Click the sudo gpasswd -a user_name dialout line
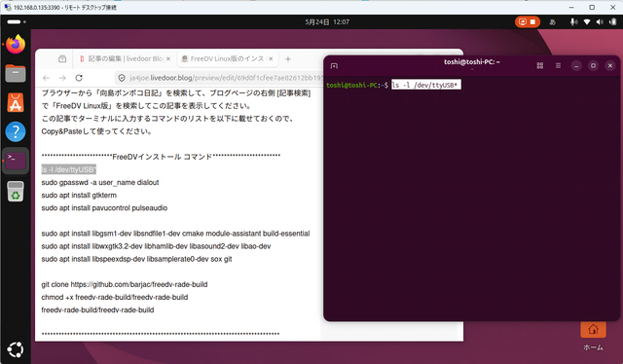Screen dimensions: 623x364 point(100,182)
